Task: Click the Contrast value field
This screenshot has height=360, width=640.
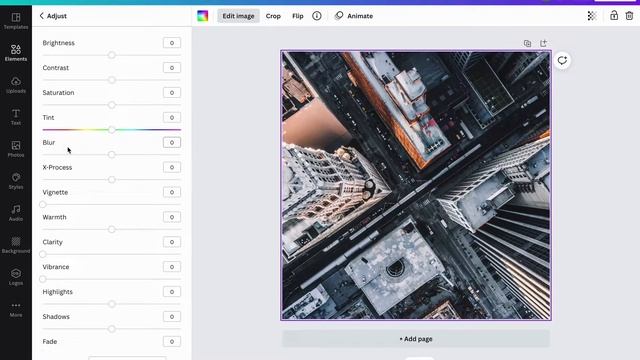Action: [172, 68]
